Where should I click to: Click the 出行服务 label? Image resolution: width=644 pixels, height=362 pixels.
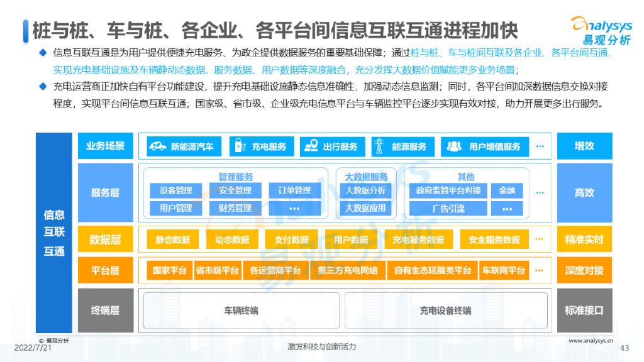tap(340, 146)
